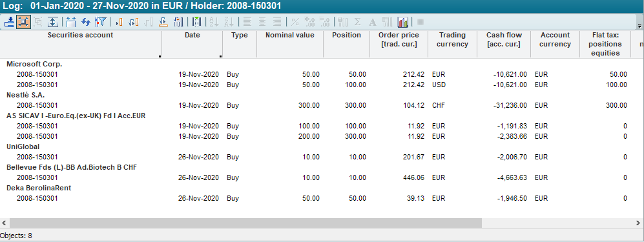
Task: Open the toolbar overflow arrow at the far right
Action: pos(639,25)
